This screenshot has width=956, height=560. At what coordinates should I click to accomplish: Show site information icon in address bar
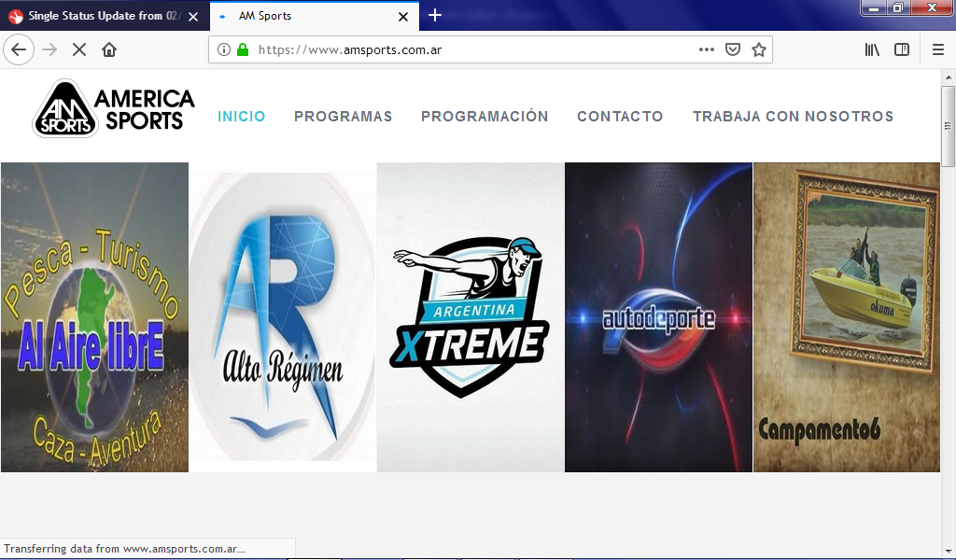pyautogui.click(x=224, y=49)
